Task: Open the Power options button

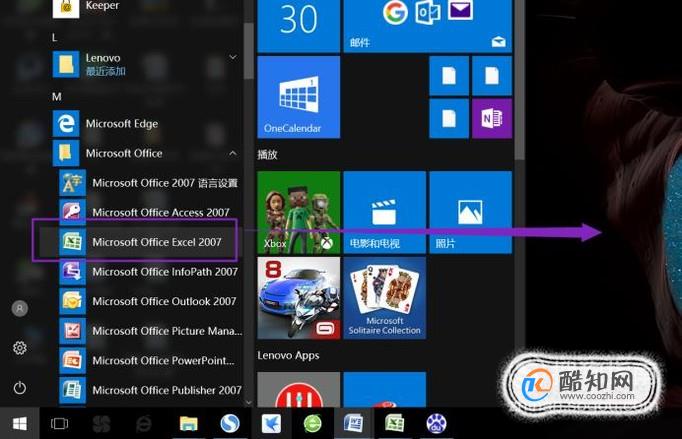Action: (20, 387)
